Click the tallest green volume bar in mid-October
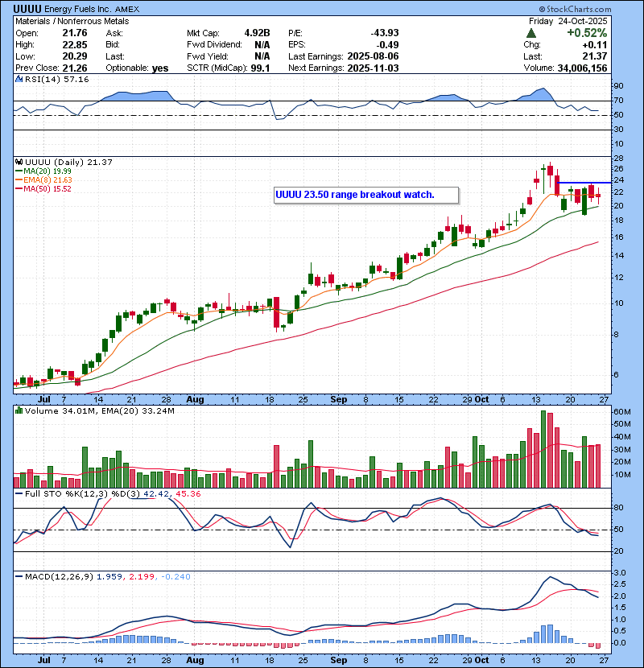 point(543,449)
